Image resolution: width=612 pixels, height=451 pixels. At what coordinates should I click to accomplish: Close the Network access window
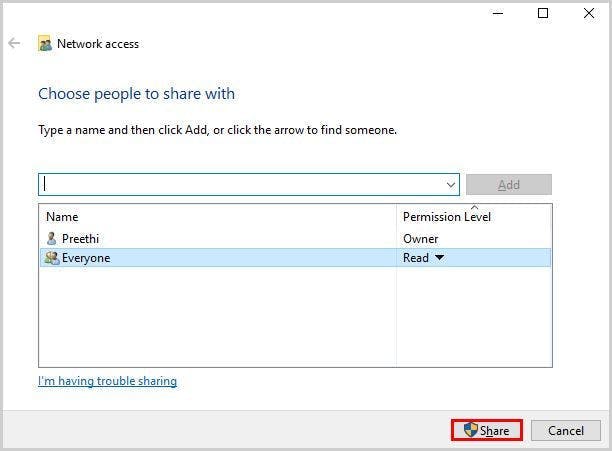point(589,13)
